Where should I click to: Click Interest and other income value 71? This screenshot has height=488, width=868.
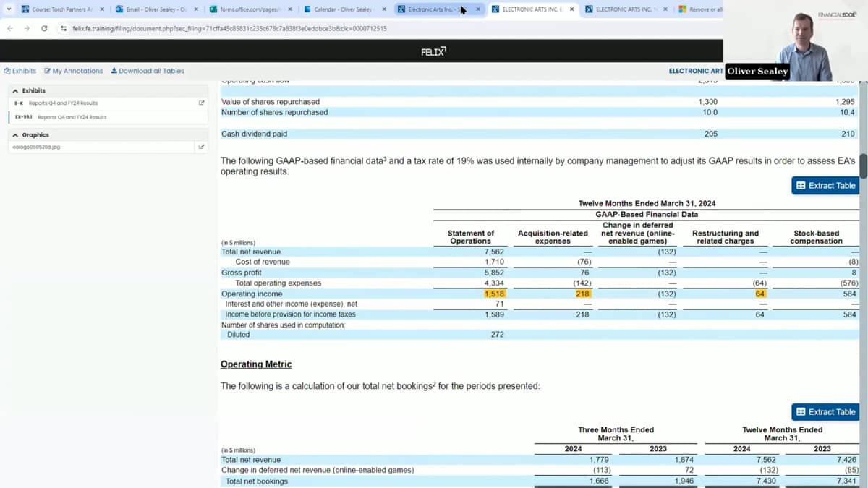tap(500, 304)
